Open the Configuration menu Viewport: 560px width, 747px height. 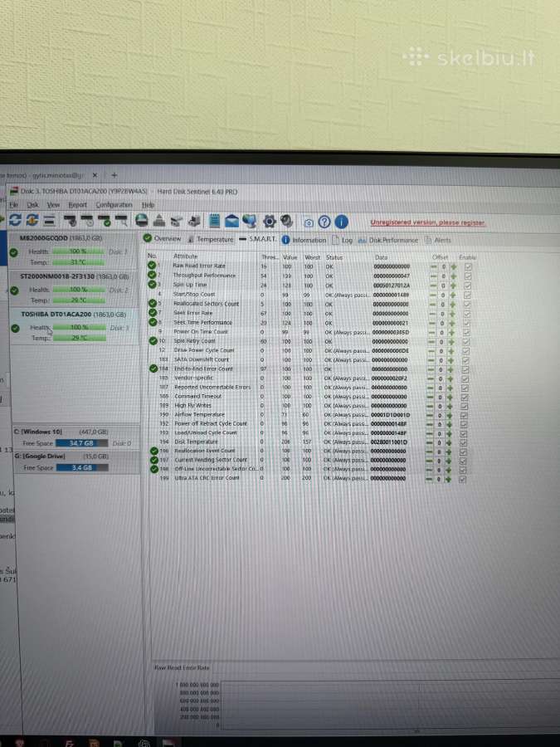coord(114,205)
